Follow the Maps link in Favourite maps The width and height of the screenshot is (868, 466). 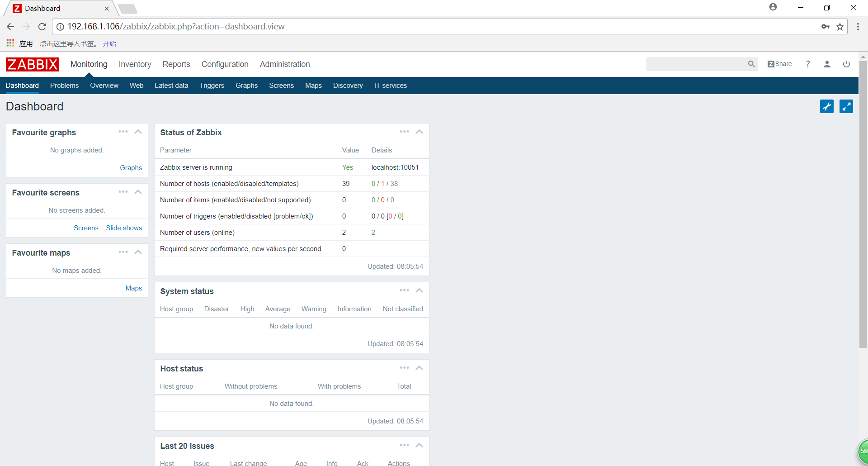(x=134, y=288)
